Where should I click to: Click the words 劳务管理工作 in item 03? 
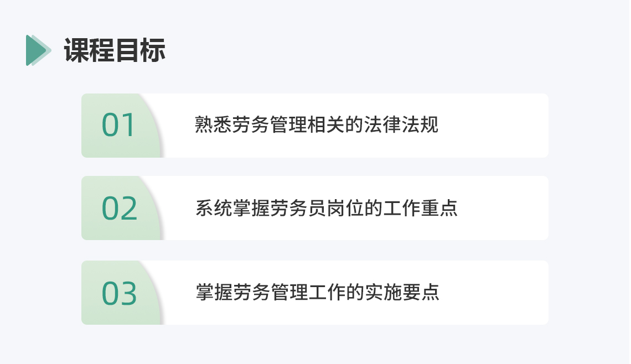click(289, 292)
